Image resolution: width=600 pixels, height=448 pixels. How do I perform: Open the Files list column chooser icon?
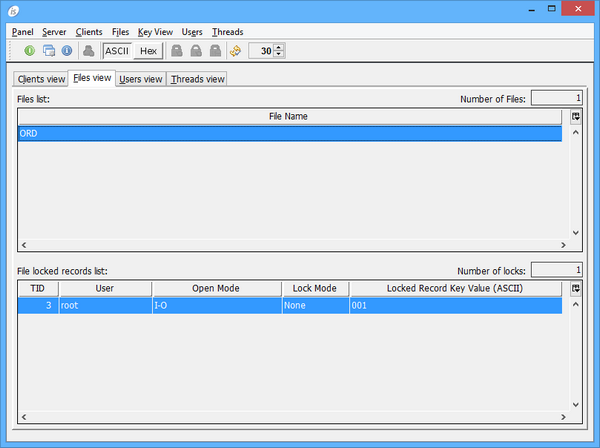(x=576, y=116)
